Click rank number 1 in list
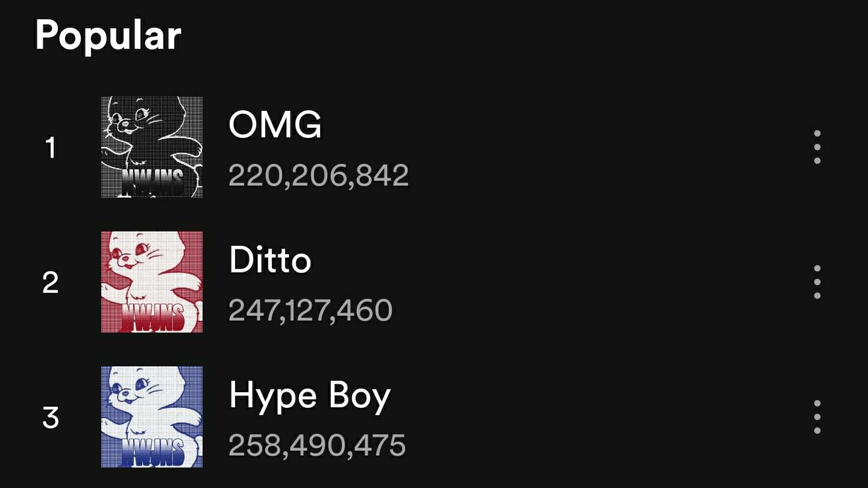Image resolution: width=868 pixels, height=488 pixels. pos(51,148)
